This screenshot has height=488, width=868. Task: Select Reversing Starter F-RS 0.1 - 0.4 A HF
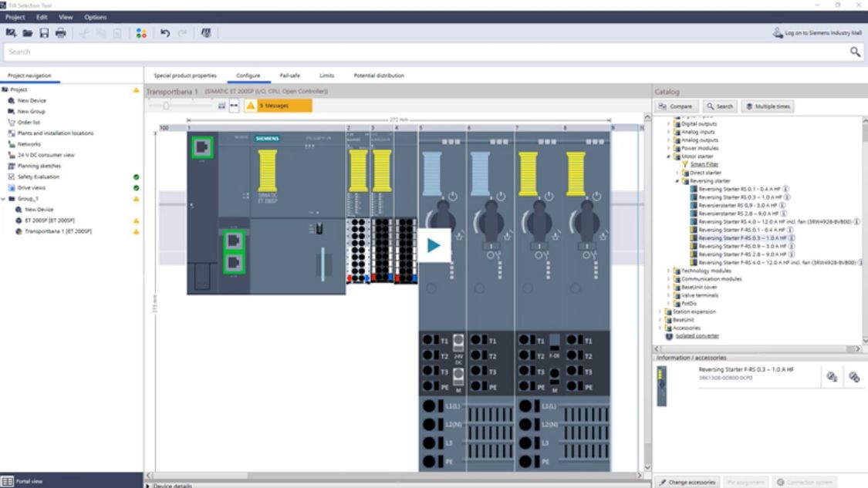pos(741,230)
